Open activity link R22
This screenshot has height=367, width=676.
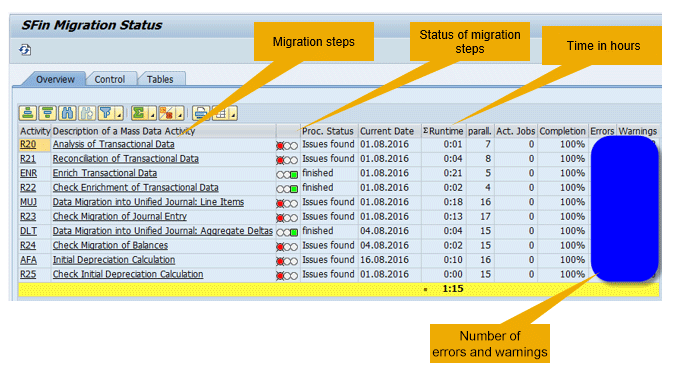pyautogui.click(x=28, y=188)
